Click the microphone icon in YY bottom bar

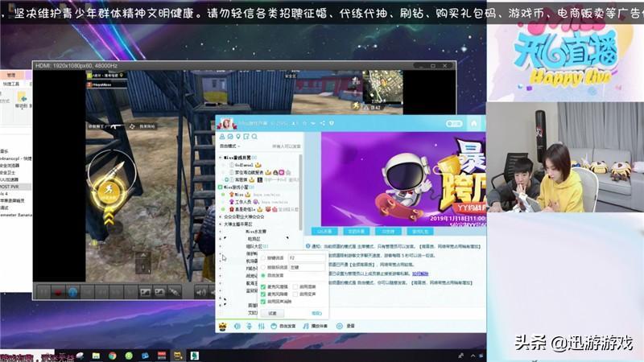tap(249, 327)
